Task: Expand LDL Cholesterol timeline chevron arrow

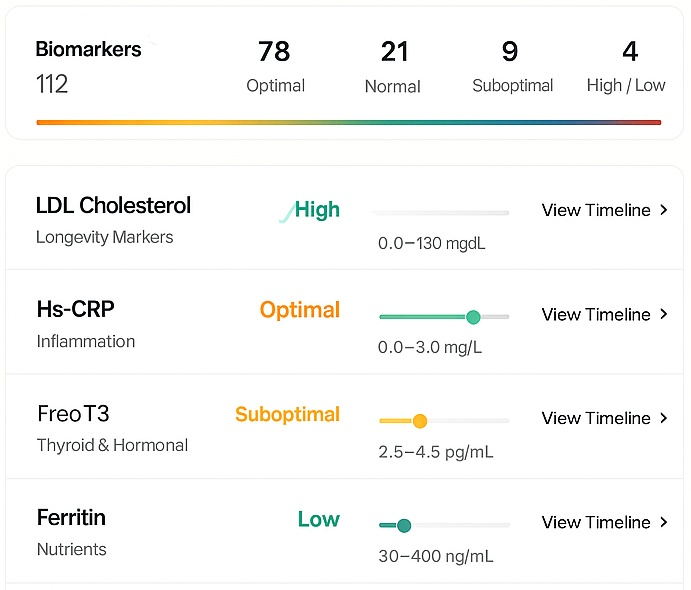Action: click(664, 210)
